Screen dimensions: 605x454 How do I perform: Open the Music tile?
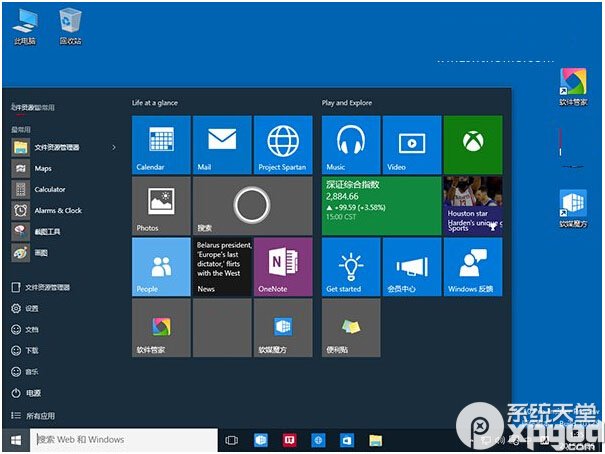pyautogui.click(x=351, y=144)
